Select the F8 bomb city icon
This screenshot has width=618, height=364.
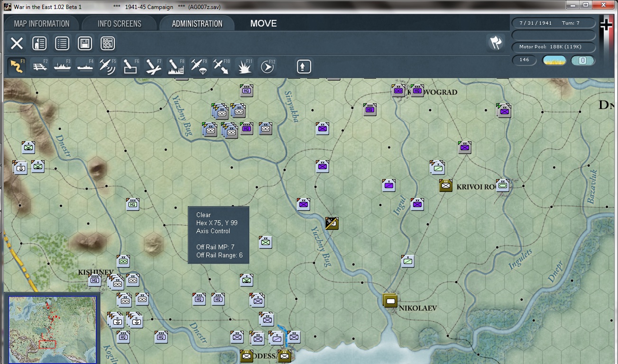pos(175,66)
